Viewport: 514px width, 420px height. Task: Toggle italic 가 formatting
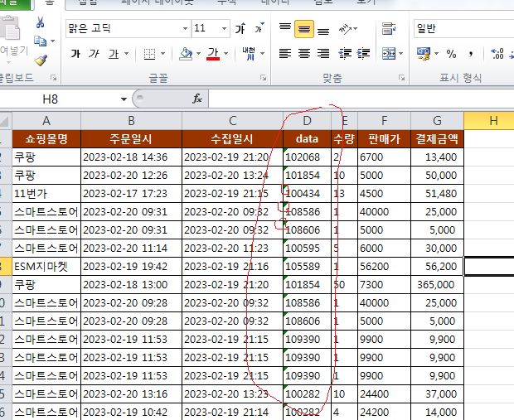point(94,54)
